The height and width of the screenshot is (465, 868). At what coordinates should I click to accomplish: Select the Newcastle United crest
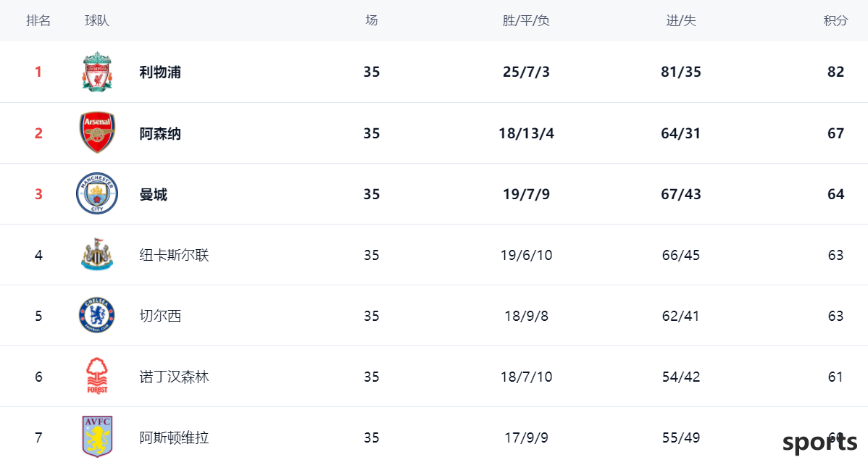click(x=97, y=255)
